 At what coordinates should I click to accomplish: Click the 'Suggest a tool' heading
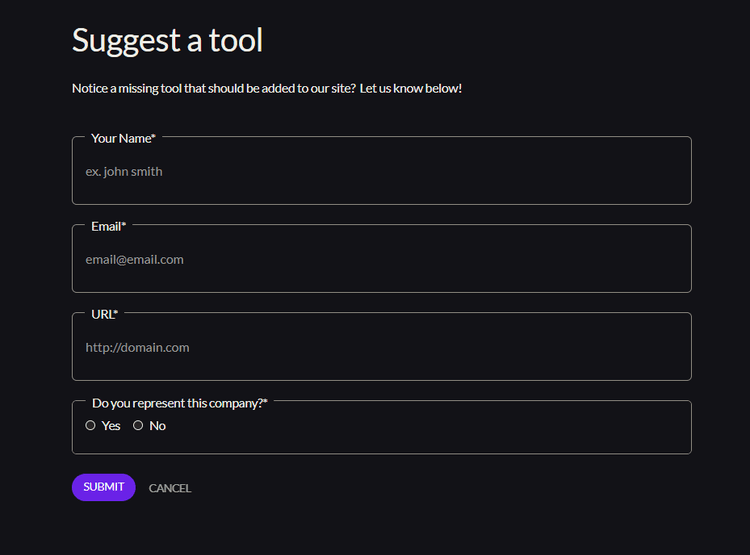click(x=167, y=40)
